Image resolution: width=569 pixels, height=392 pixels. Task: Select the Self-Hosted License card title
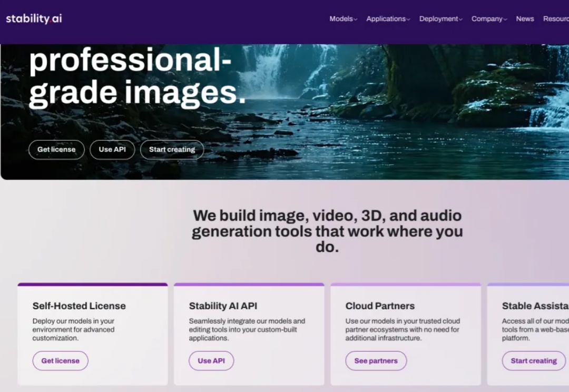(x=79, y=306)
